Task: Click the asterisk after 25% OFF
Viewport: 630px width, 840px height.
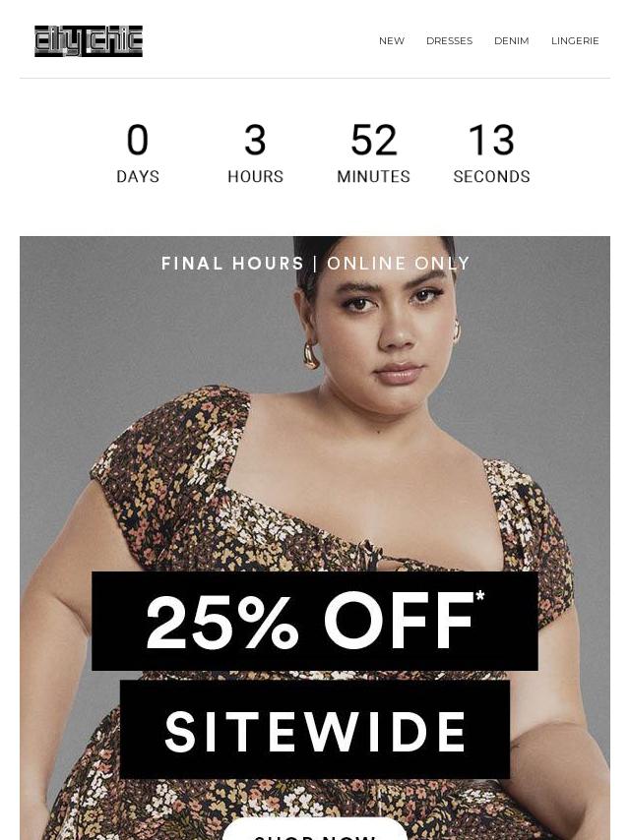Action: (479, 595)
